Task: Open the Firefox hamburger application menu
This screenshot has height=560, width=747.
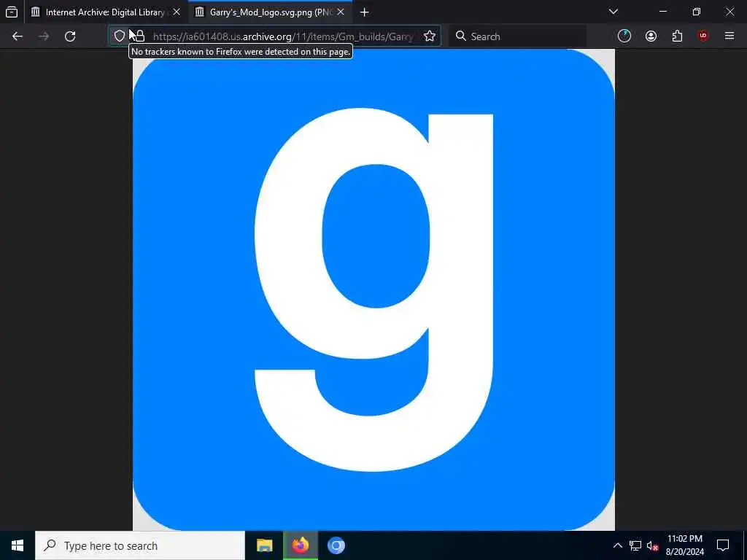Action: (x=729, y=36)
